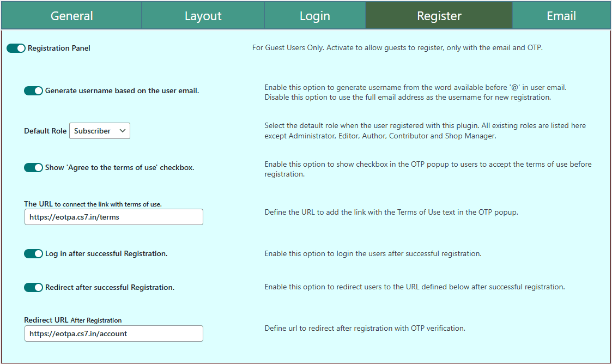Viewport: 612px width, 364px height.
Task: Click 'The URL to connect the link' label
Action: click(93, 204)
